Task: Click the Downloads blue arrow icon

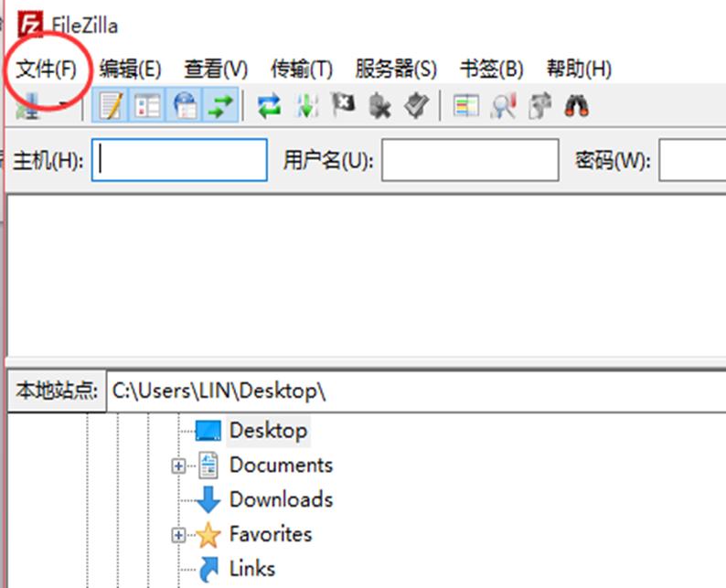Action: [208, 499]
